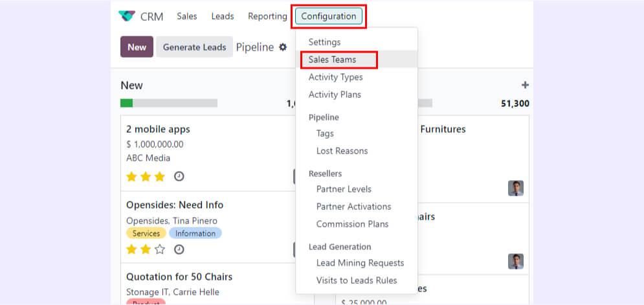
Task: Open the Sales menu
Action: (187, 16)
